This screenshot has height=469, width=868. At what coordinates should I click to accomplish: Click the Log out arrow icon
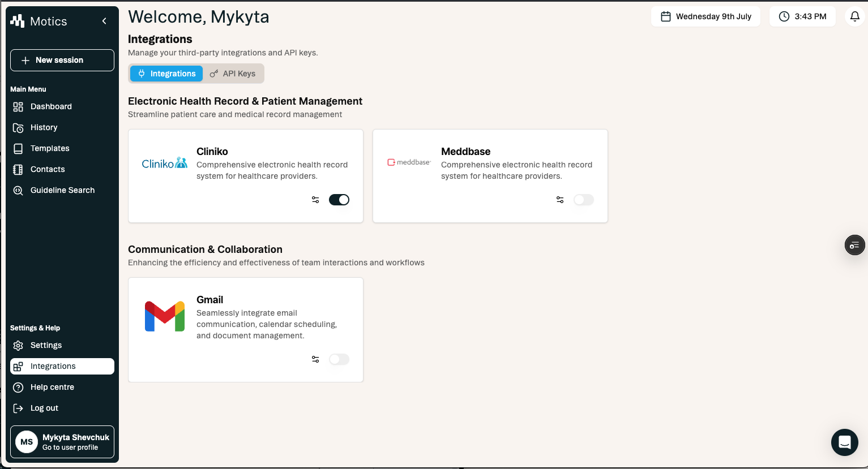pos(18,408)
